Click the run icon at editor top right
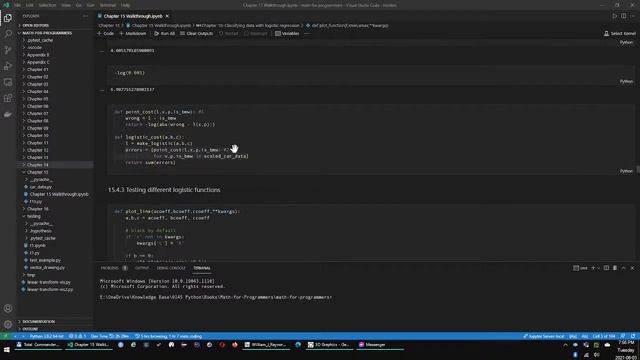Viewport: 640px width, 360px height. tap(614, 16)
